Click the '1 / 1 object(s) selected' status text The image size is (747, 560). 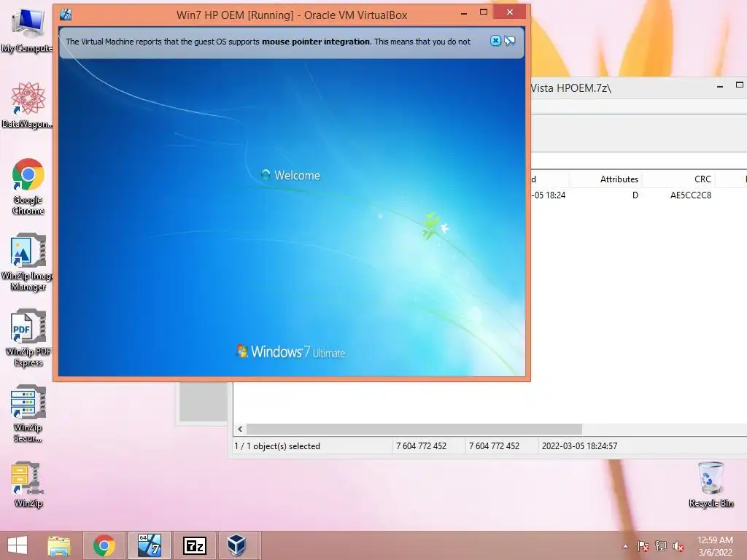[277, 446]
